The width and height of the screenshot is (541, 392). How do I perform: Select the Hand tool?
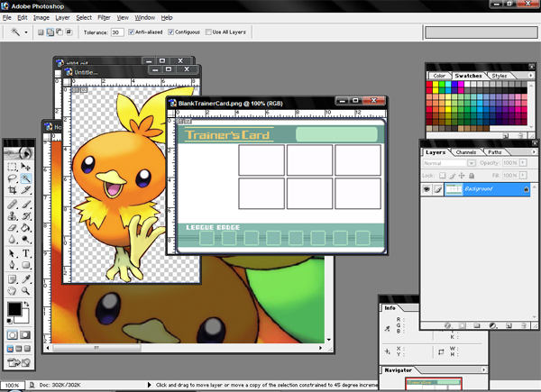pyautogui.click(x=13, y=291)
